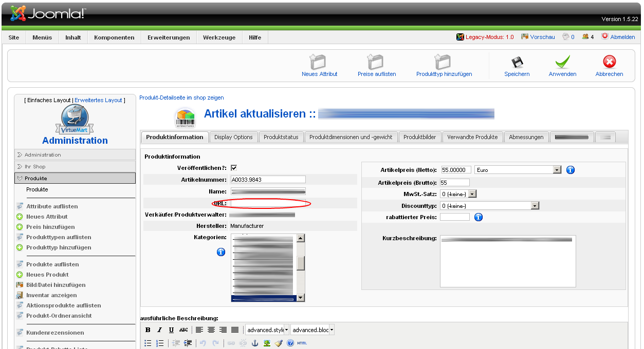Open the advanced.style dropdown in editor

[x=267, y=330]
